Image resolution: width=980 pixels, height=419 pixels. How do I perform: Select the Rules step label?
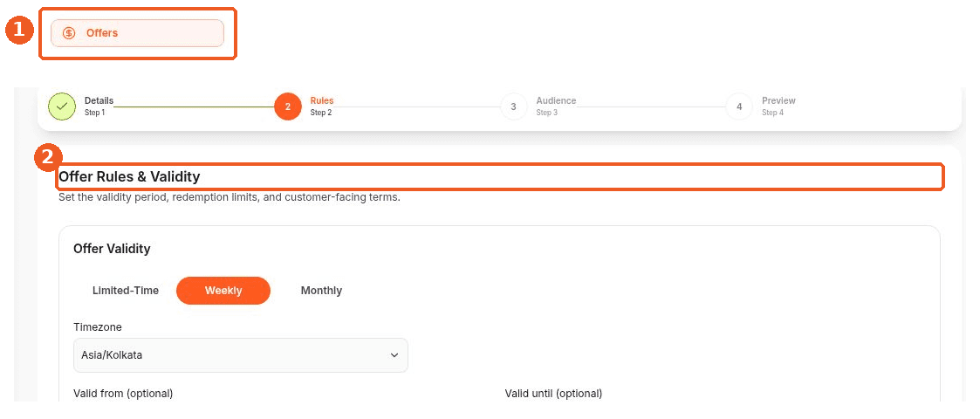tap(322, 100)
